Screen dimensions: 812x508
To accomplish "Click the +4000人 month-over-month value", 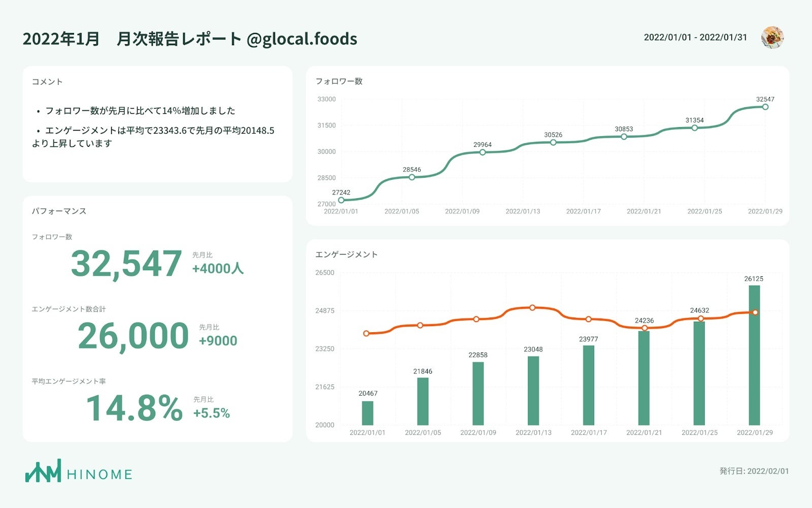I will pos(218,269).
